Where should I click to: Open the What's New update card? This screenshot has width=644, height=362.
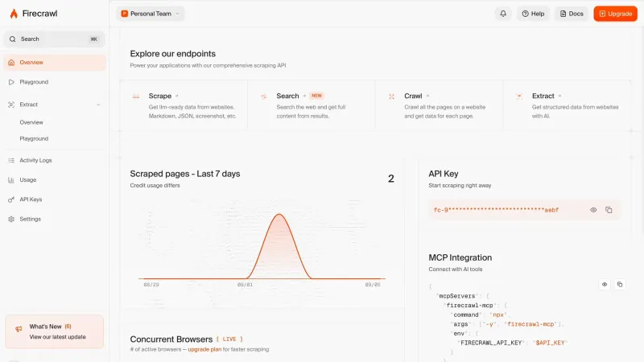pyautogui.click(x=54, y=331)
